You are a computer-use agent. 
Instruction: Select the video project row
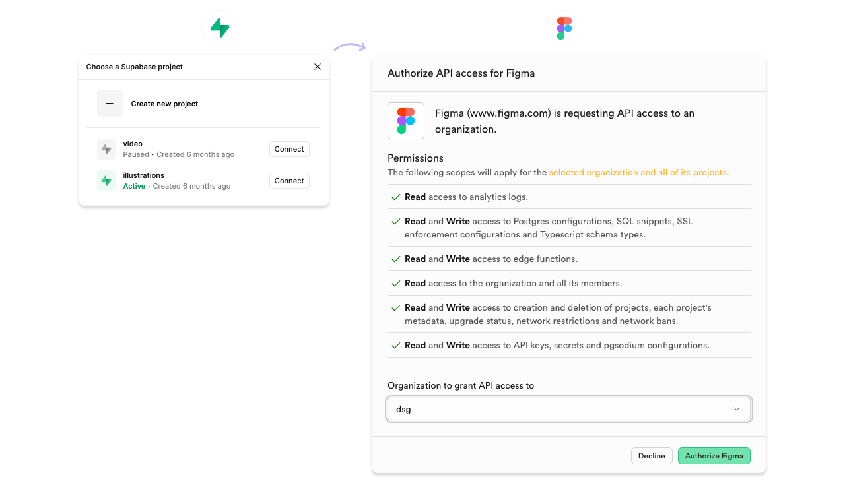[178, 149]
